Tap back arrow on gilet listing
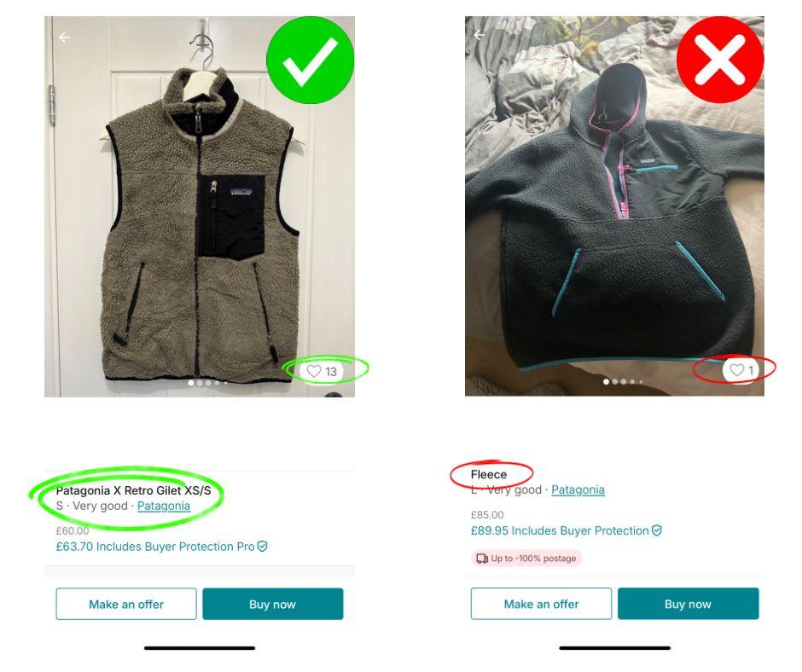 coord(64,38)
